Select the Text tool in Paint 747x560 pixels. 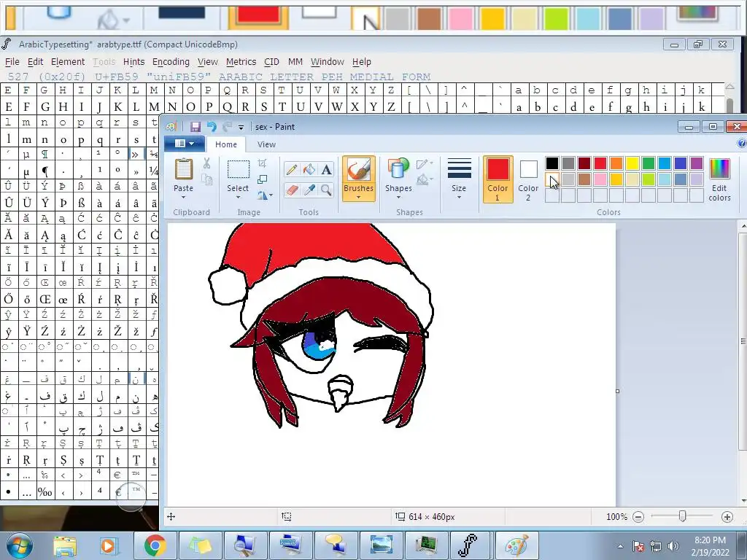[326, 169]
